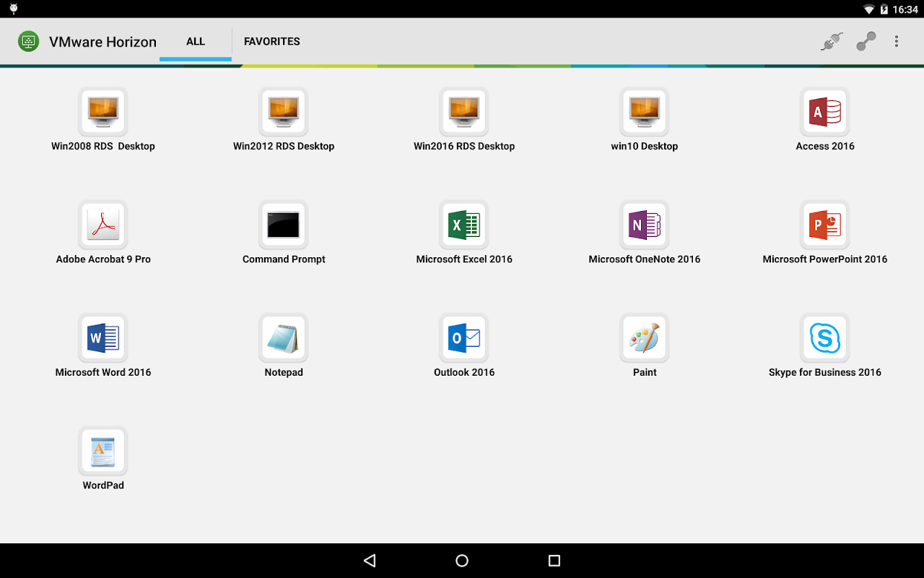
Task: Open the Win2016 RDS Desktop icon
Action: click(x=464, y=111)
